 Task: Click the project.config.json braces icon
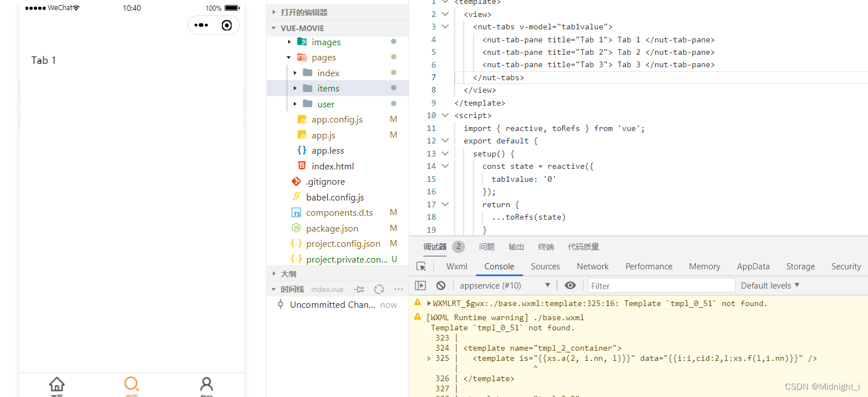tap(296, 244)
